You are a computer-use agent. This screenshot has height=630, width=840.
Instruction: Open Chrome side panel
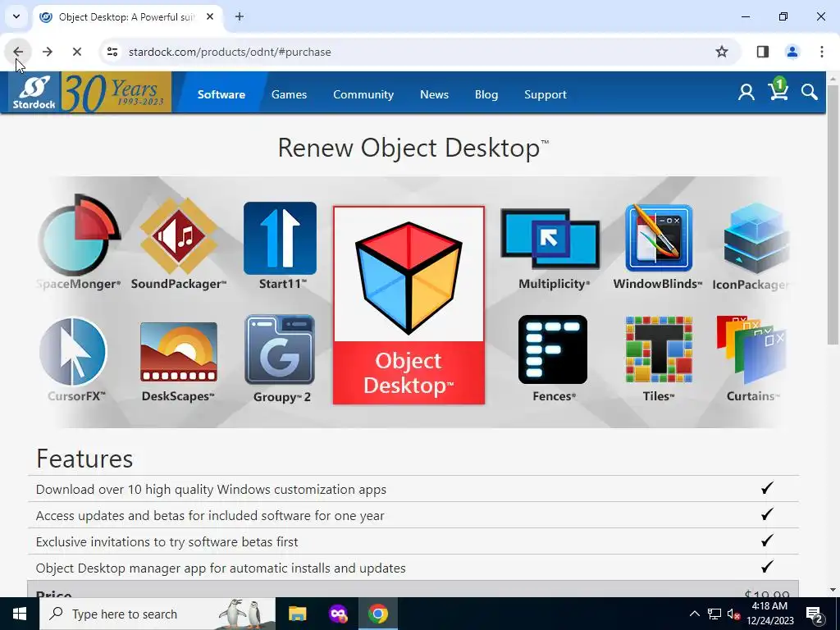(x=763, y=52)
